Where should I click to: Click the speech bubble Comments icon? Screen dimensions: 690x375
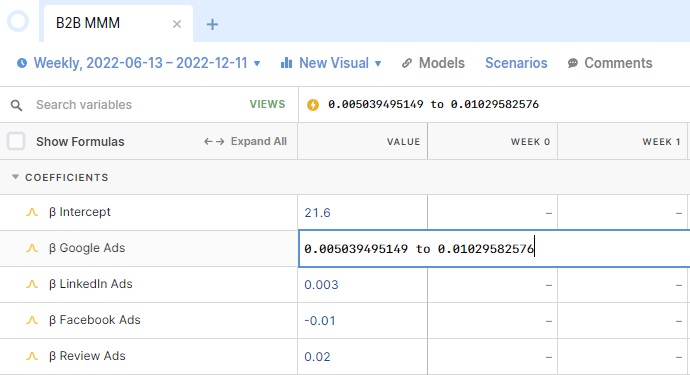click(x=573, y=63)
